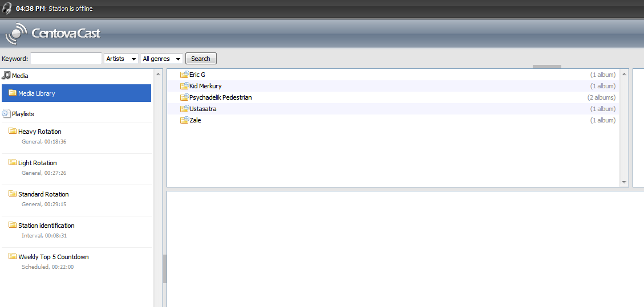The height and width of the screenshot is (307, 644).
Task: Click 'Interval, 00:08:31' text
Action: [x=44, y=236]
